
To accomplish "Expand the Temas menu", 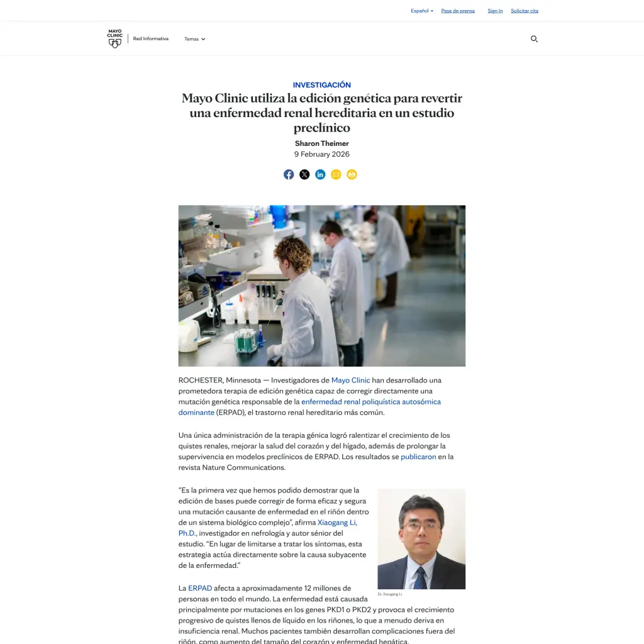I will (x=195, y=39).
